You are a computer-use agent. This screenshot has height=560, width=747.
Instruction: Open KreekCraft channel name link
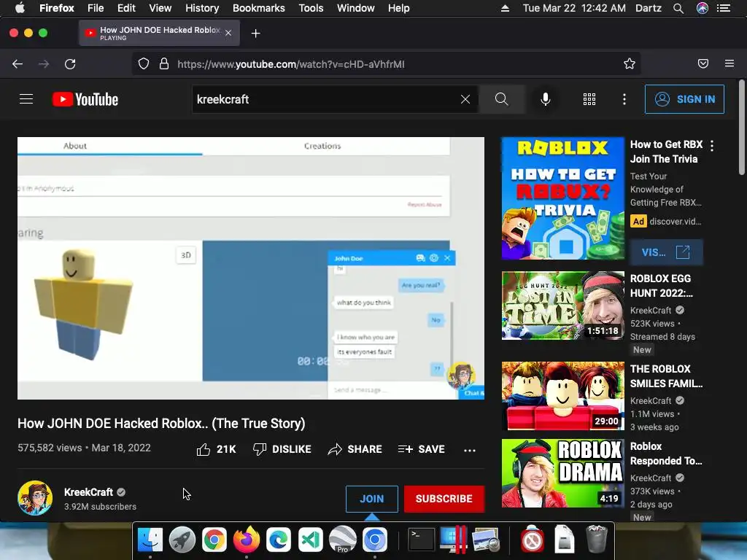click(x=88, y=492)
